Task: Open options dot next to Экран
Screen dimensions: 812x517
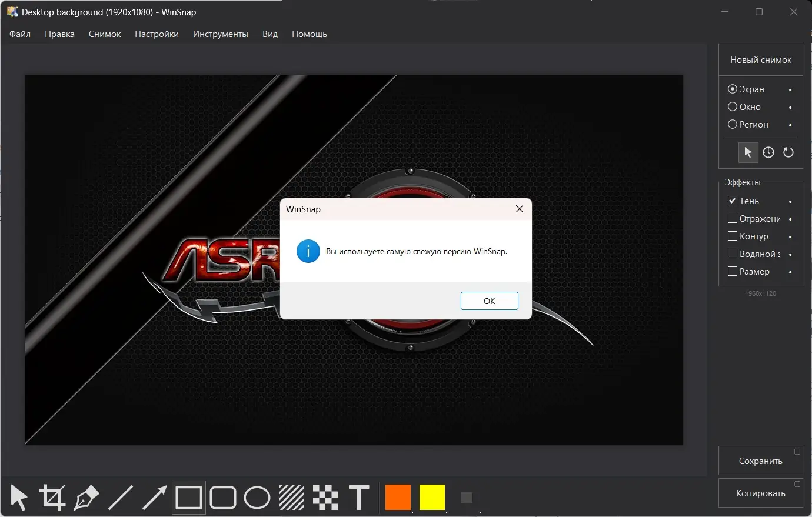Action: click(790, 90)
